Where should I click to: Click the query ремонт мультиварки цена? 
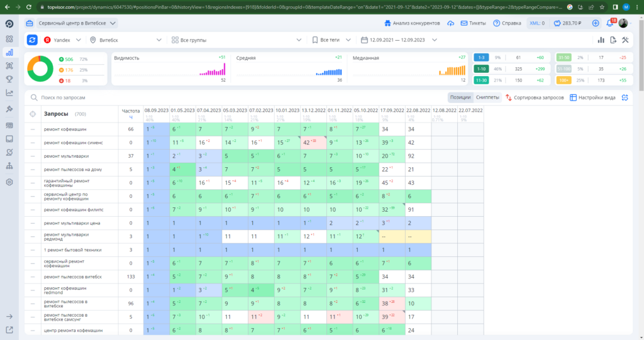pyautogui.click(x=72, y=223)
